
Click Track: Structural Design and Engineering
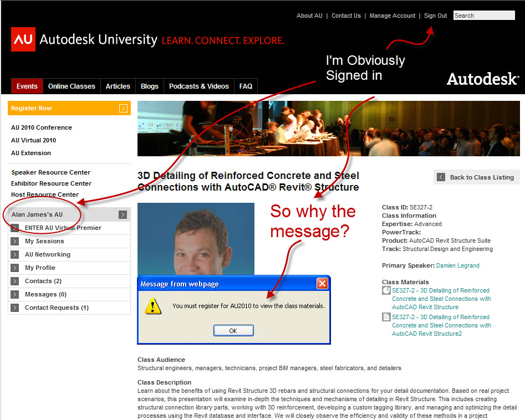437,249
